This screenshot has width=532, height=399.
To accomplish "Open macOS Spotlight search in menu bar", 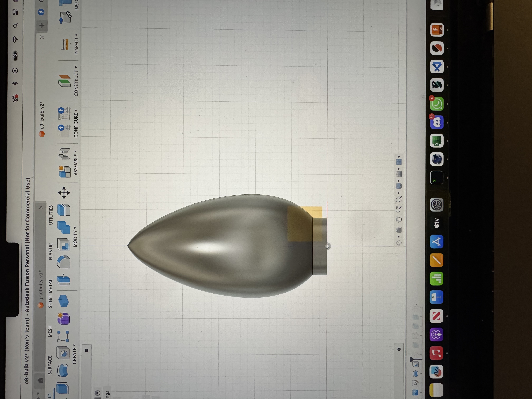I will (x=15, y=25).
